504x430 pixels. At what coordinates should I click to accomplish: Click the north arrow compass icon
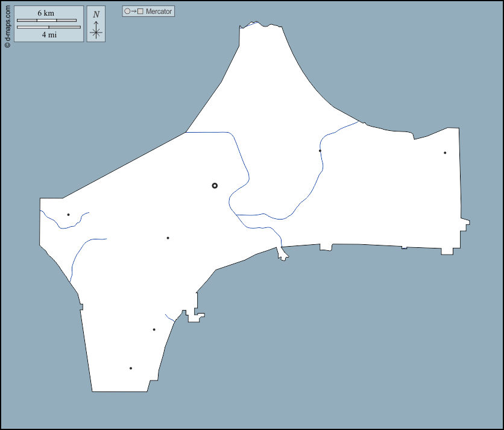[x=96, y=30]
